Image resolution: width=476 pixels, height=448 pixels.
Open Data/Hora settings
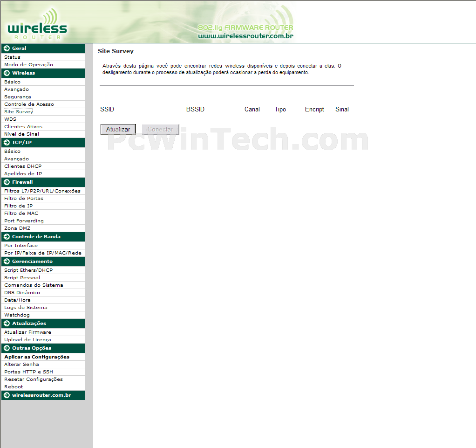17,300
